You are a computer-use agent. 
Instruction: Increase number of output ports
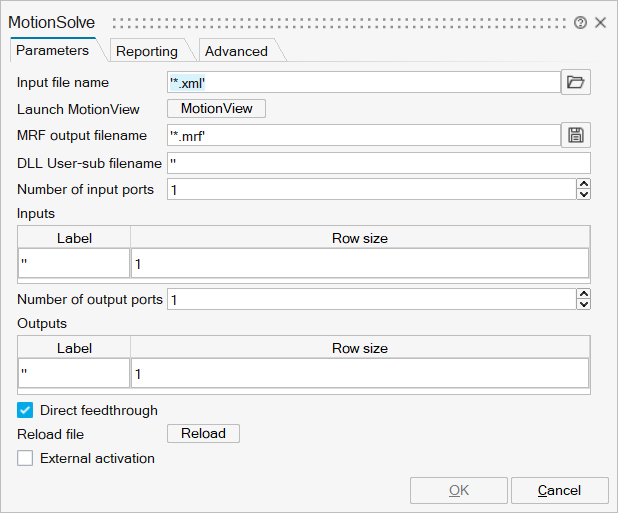click(x=584, y=294)
